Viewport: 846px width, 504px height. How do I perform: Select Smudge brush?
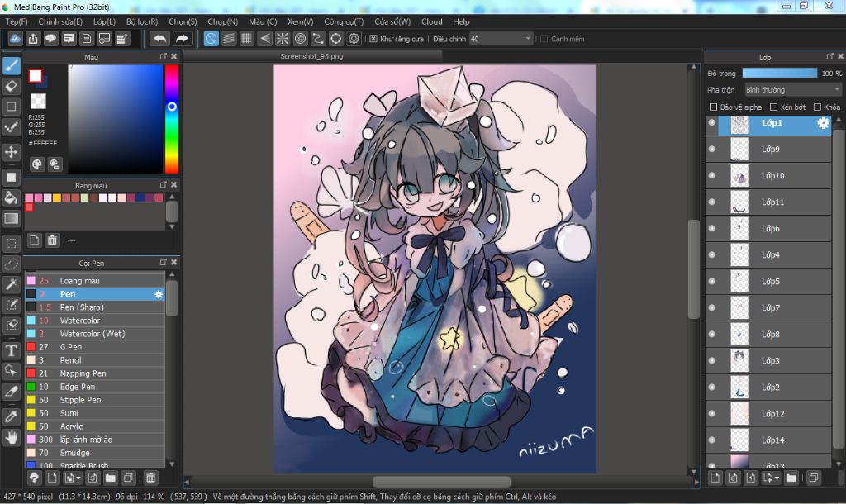point(95,453)
